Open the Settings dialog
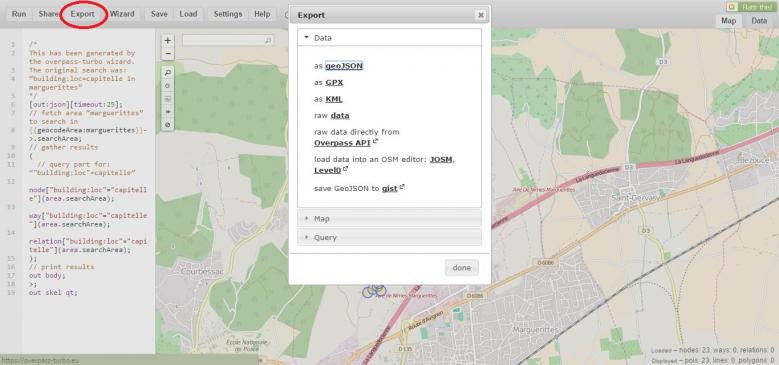Screen dimensions: 779x365 [228, 14]
